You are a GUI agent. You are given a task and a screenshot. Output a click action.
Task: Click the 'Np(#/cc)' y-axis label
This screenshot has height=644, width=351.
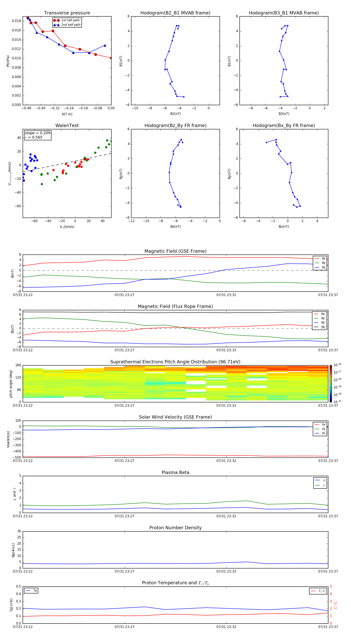tap(13, 550)
